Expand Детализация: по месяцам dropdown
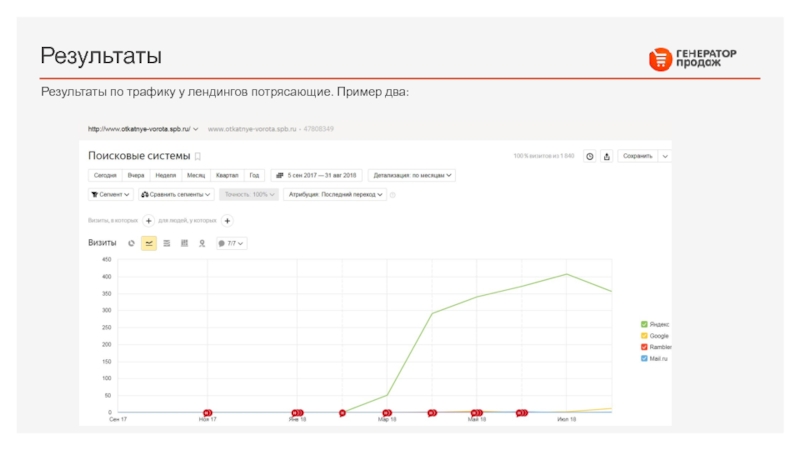Image resolution: width=800 pixels, height=450 pixels. tap(412, 175)
